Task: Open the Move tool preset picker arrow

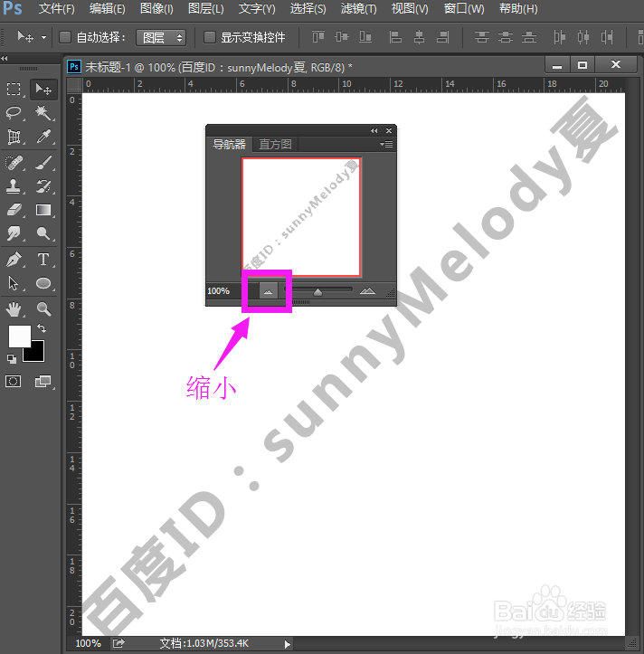Action: [x=43, y=37]
